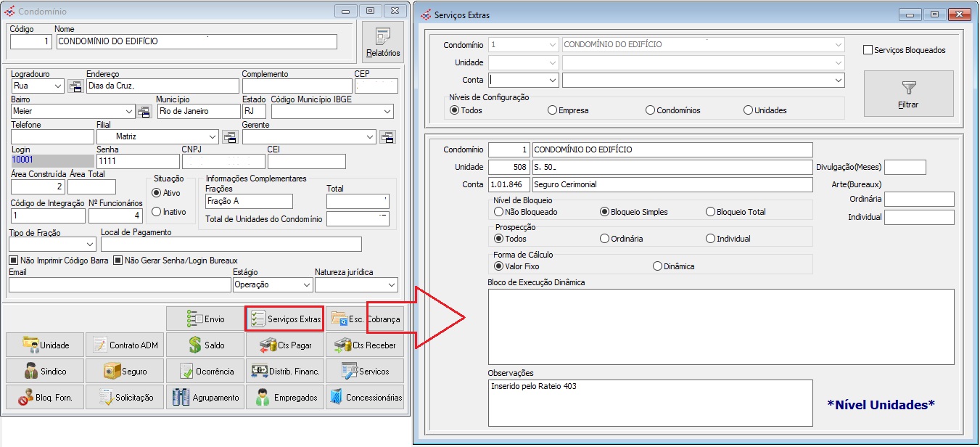The width and height of the screenshot is (980, 447).
Task: Click the Email input field
Action: [120, 285]
